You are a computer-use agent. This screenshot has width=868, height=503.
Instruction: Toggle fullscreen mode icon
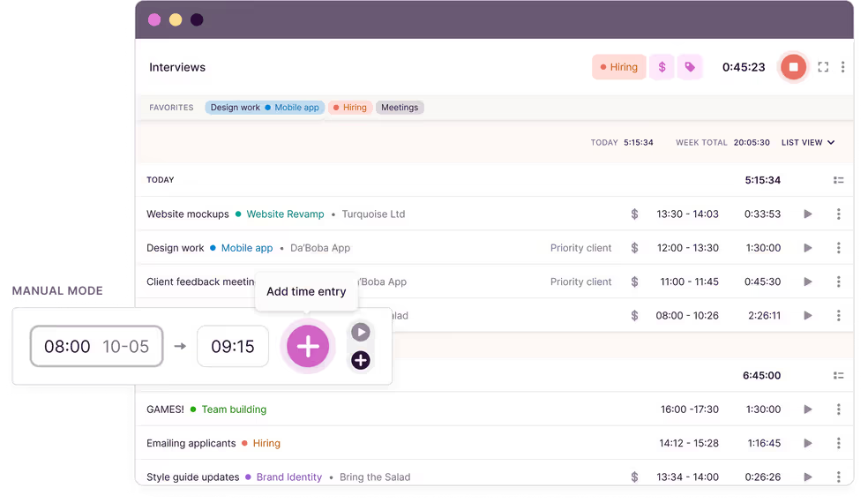pyautogui.click(x=823, y=67)
